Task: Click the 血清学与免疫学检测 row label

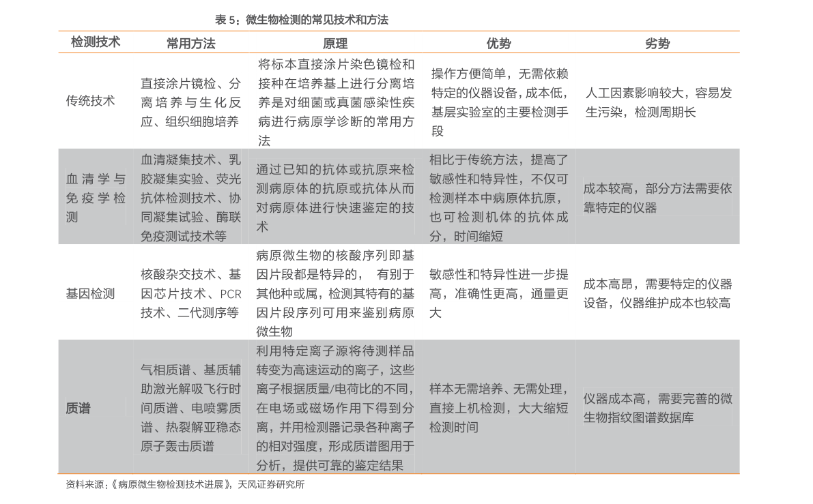Action: [x=96, y=198]
